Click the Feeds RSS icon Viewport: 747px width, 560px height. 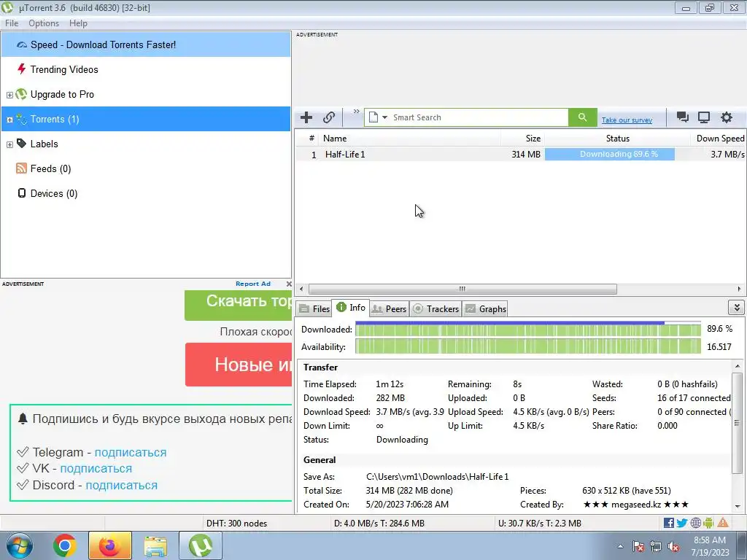(21, 168)
